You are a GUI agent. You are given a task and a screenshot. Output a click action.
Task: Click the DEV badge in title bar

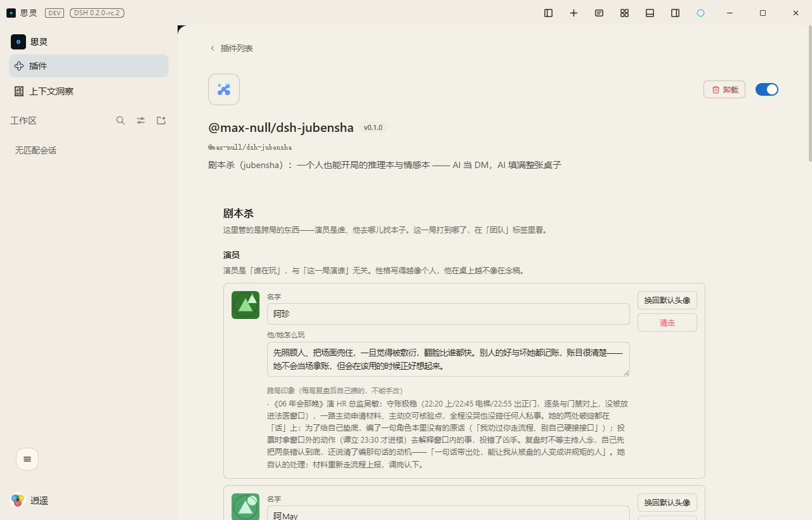[55, 13]
